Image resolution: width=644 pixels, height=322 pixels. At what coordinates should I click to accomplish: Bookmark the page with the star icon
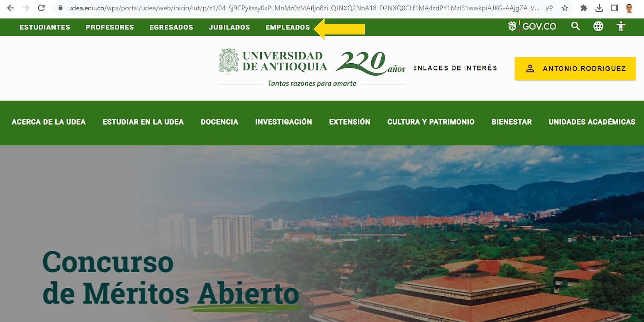(x=565, y=8)
